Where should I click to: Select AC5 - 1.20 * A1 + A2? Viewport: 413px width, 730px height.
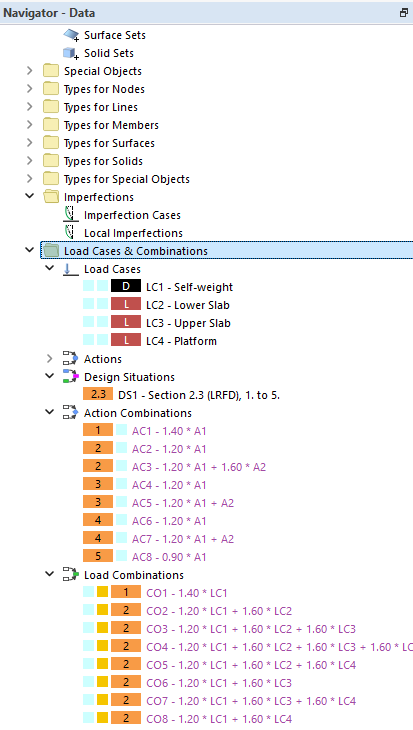click(183, 503)
